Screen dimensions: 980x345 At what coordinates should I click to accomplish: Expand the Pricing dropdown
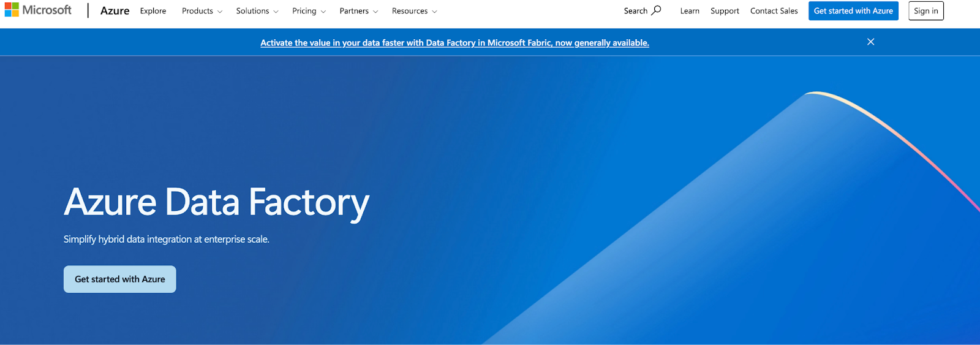[x=309, y=11]
